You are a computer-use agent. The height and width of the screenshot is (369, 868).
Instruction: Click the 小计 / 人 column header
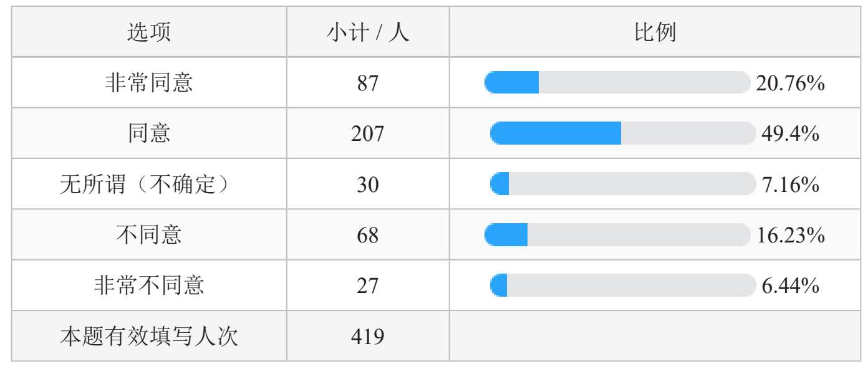click(x=368, y=32)
